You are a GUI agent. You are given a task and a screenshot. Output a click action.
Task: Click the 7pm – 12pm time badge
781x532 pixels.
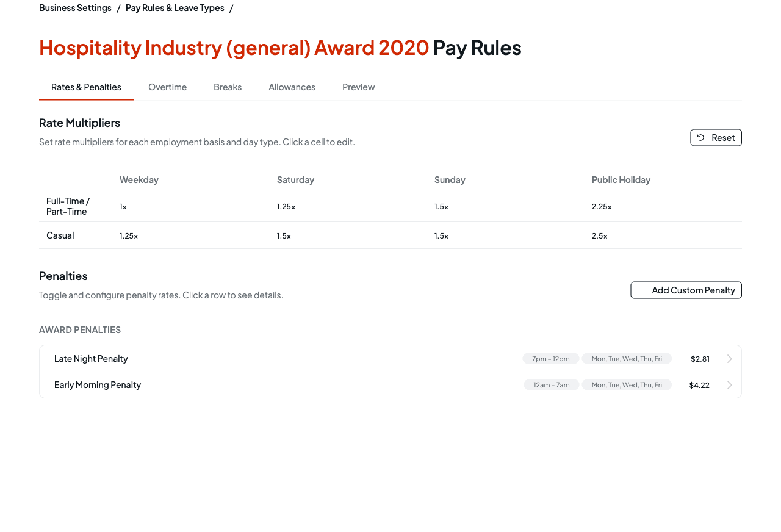pos(551,359)
